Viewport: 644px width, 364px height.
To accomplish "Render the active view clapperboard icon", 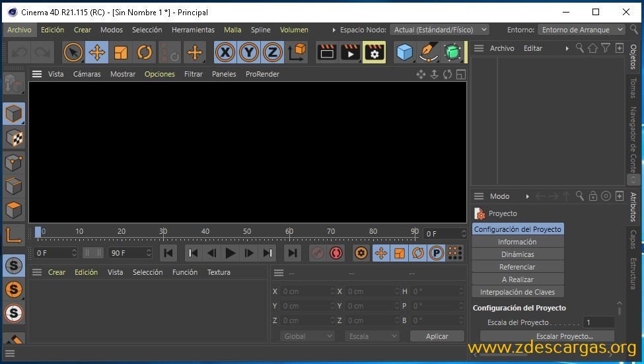I will [327, 53].
